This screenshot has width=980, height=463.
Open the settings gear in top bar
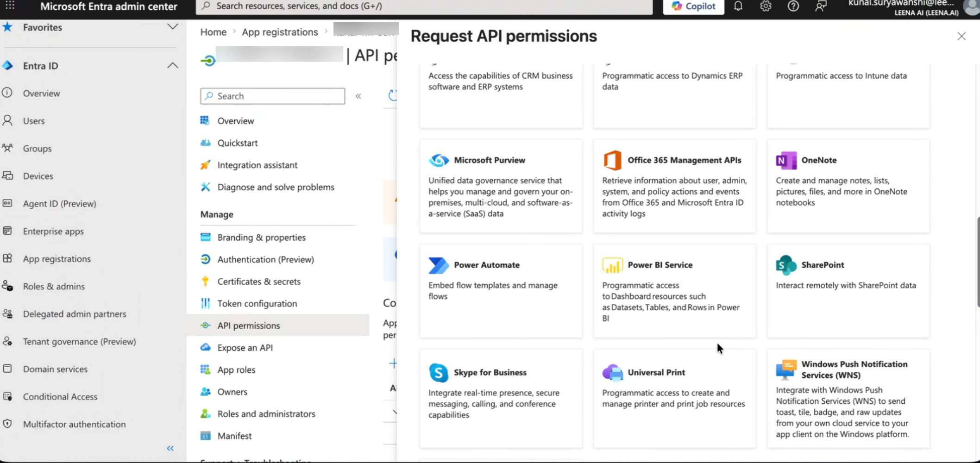click(766, 6)
